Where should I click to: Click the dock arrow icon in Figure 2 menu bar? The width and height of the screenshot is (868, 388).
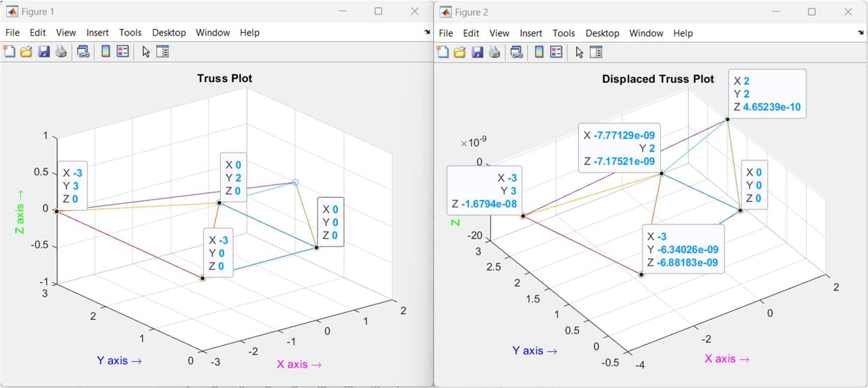pos(860,33)
